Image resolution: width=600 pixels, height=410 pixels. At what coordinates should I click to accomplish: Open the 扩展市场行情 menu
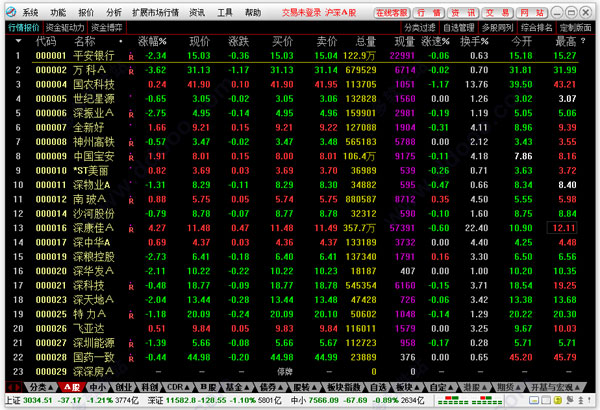(155, 13)
